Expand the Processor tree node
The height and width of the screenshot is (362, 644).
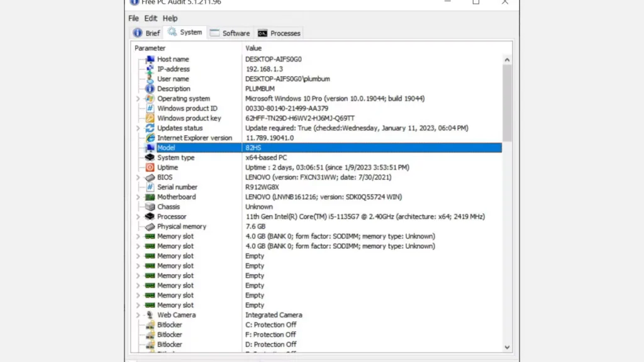point(138,217)
